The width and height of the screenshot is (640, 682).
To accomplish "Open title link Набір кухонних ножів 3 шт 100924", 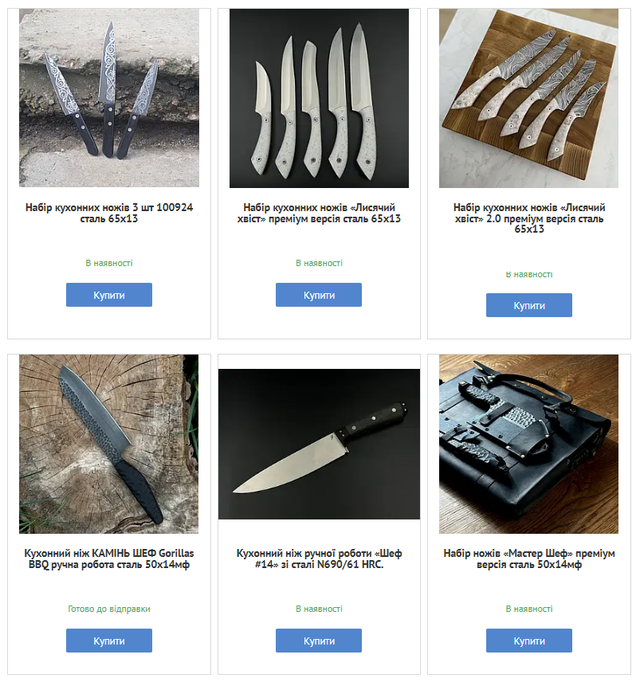I will [x=109, y=213].
